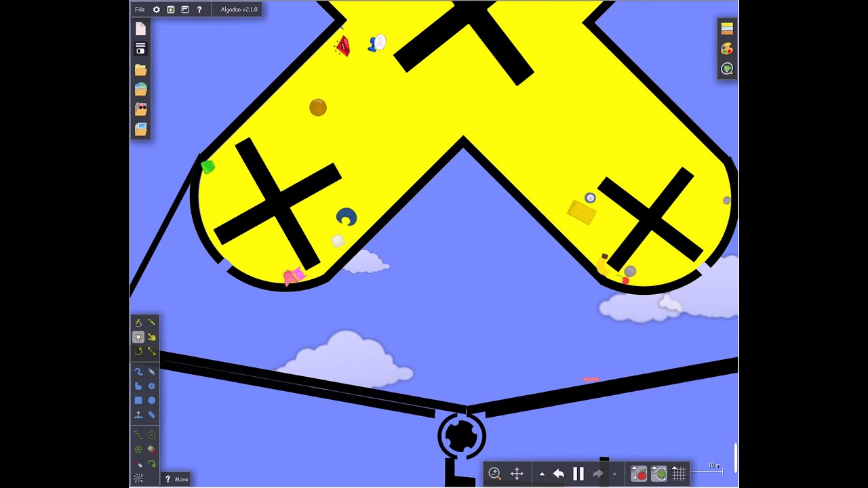The image size is (868, 488).
Task: Open the question mark help menu
Action: coord(199,9)
